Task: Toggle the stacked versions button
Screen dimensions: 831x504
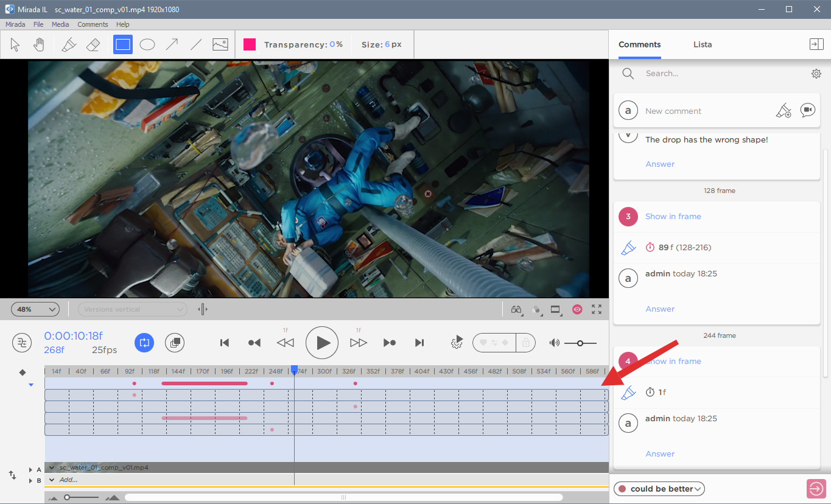Action: 175,343
